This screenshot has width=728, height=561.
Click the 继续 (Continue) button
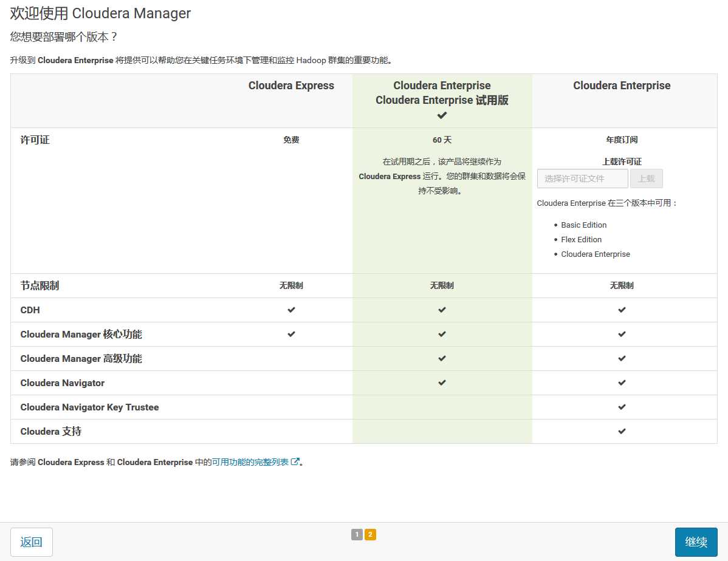[696, 542]
